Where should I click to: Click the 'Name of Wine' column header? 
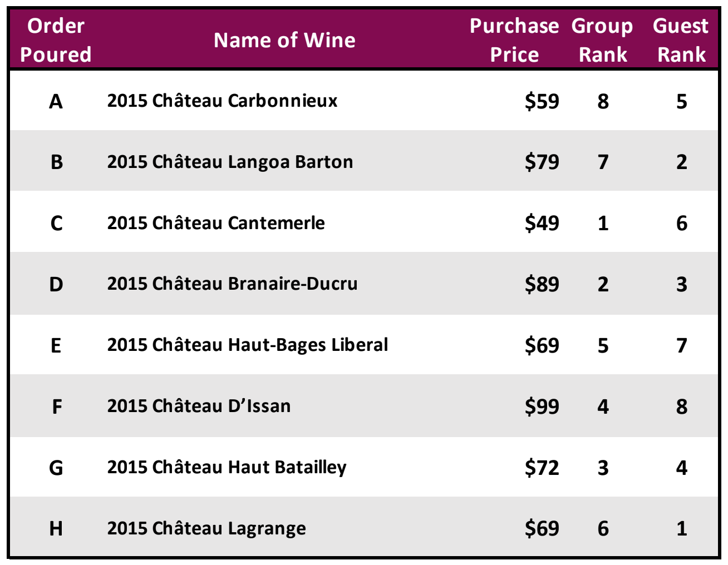(x=284, y=40)
